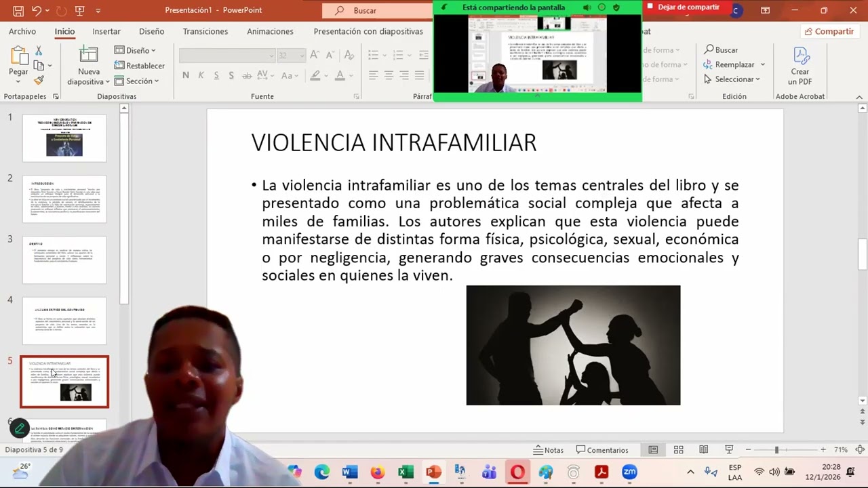The image size is (868, 488).
Task: Open the Notas pane
Action: tap(549, 450)
